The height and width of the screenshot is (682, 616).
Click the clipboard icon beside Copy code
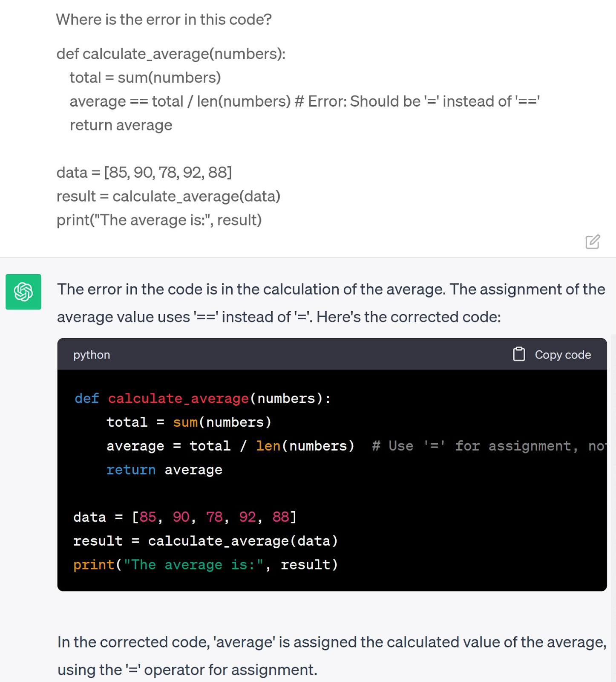pyautogui.click(x=519, y=354)
